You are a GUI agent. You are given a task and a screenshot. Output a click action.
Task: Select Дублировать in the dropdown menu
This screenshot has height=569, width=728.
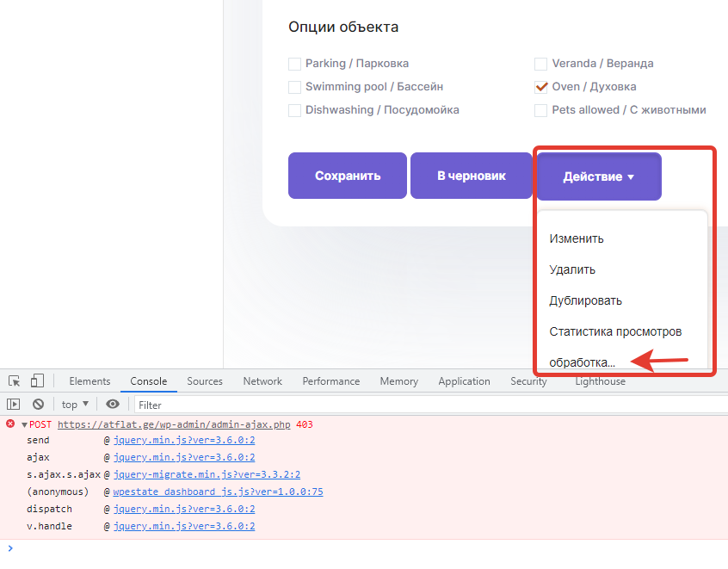pos(585,301)
